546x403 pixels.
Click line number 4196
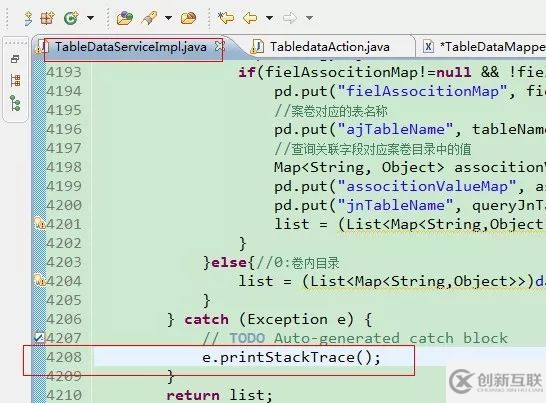(64, 129)
